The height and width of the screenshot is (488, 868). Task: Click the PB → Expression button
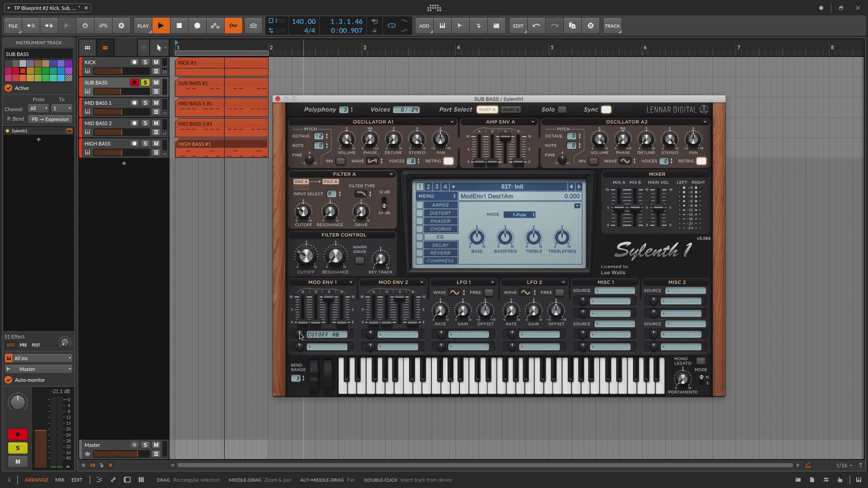click(x=50, y=119)
